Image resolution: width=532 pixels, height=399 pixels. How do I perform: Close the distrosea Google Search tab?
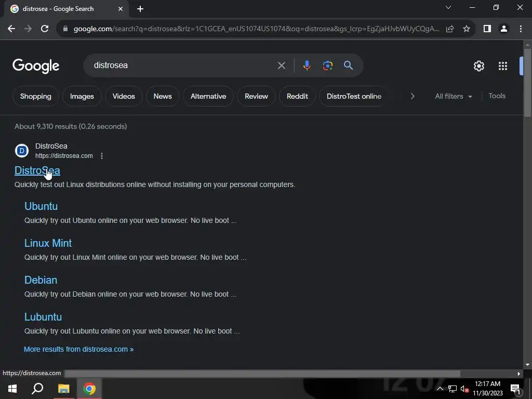[121, 9]
